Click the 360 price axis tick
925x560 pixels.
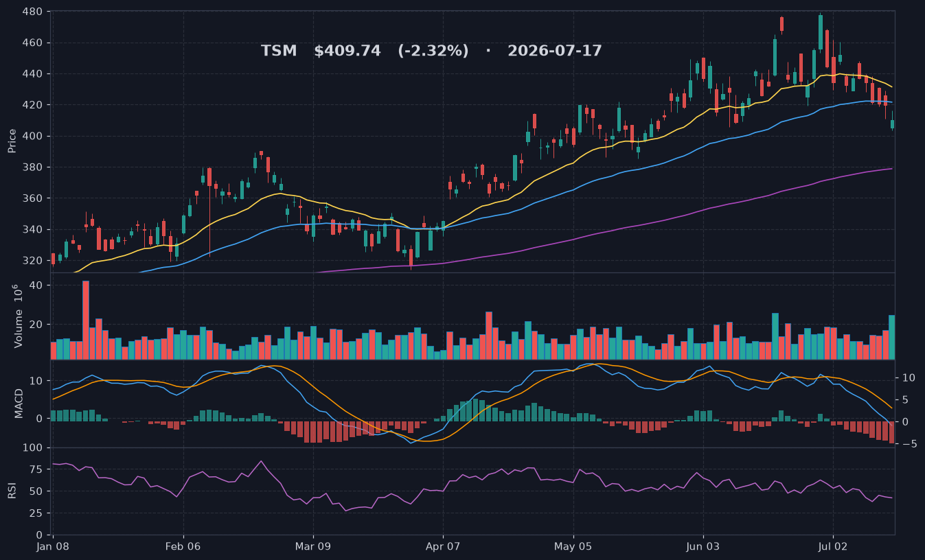point(32,198)
